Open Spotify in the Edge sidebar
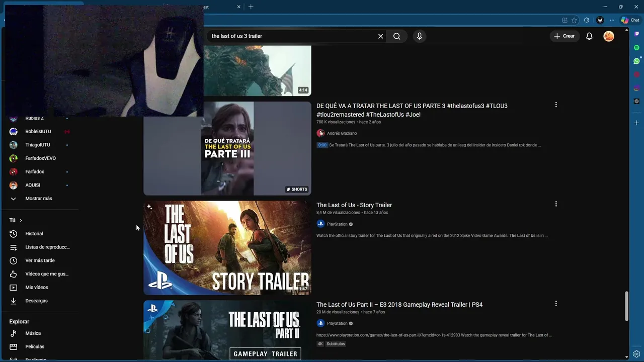The image size is (644, 362). click(x=636, y=48)
